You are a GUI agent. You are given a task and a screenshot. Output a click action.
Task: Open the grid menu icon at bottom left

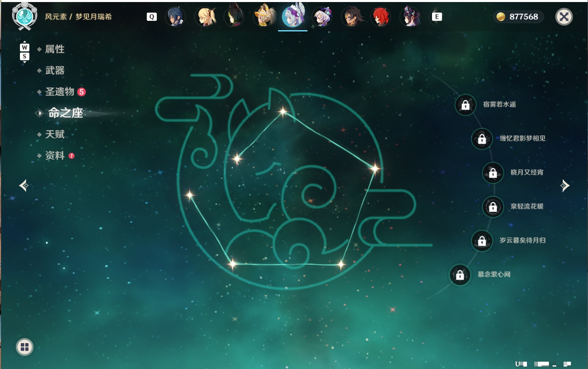(24, 347)
